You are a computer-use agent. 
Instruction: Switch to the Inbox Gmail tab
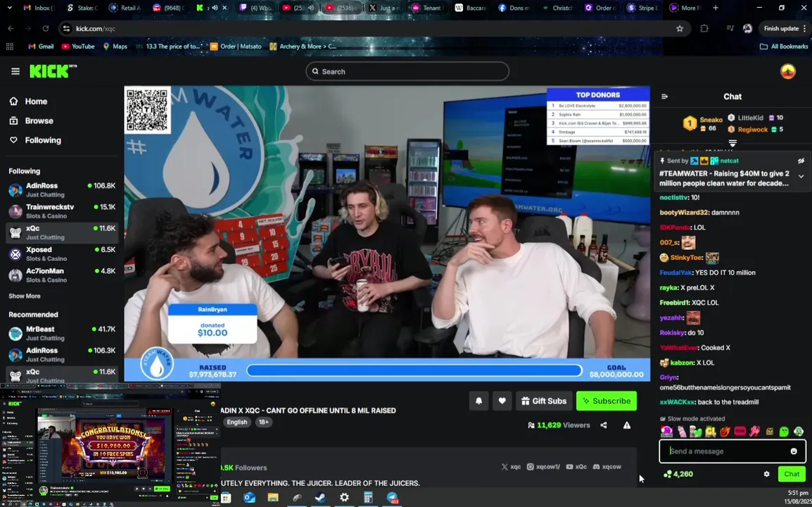39,8
